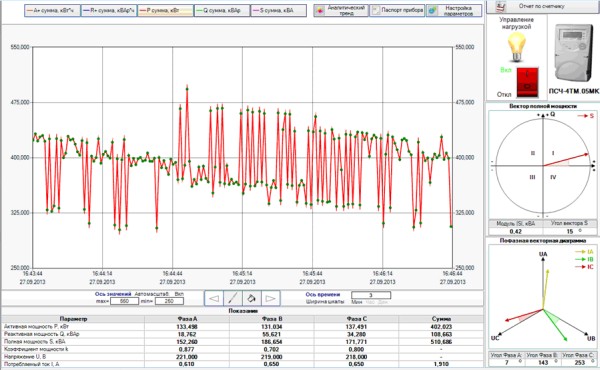Select Час time unit

click(x=370, y=302)
